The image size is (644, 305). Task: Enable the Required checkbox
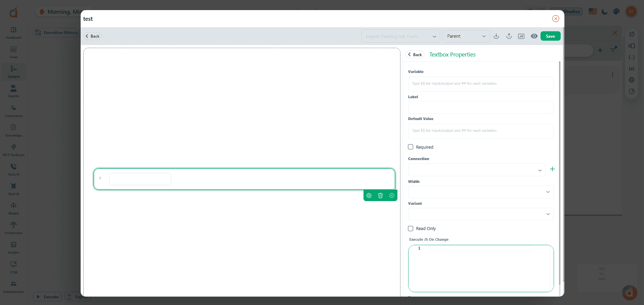coord(411,147)
